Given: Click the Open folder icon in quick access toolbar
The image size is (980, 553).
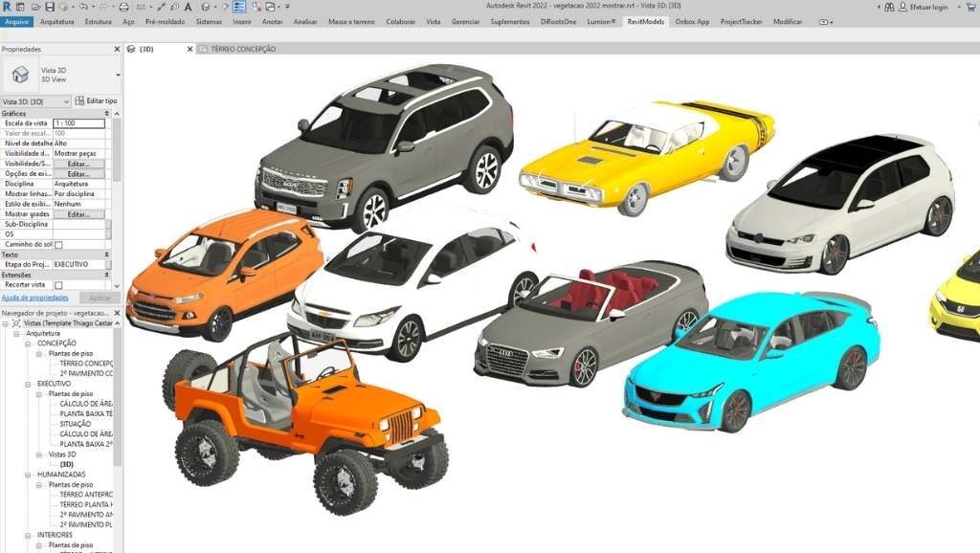Looking at the screenshot, I should 36,7.
